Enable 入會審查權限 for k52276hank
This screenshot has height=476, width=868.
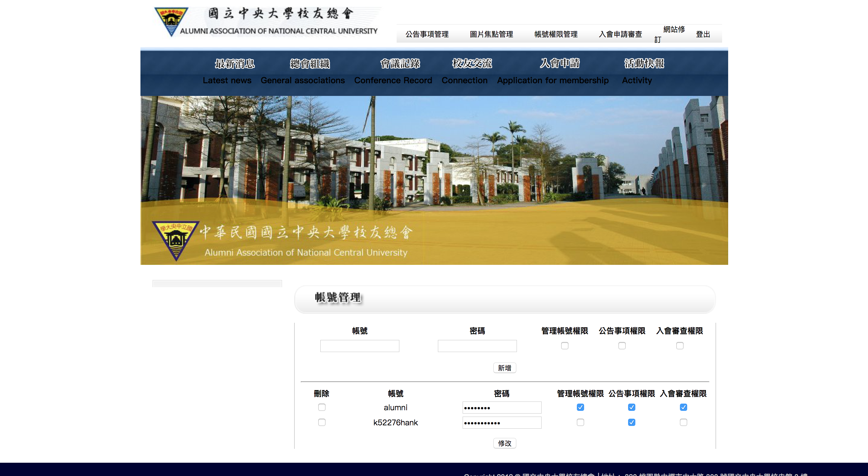tap(683, 422)
